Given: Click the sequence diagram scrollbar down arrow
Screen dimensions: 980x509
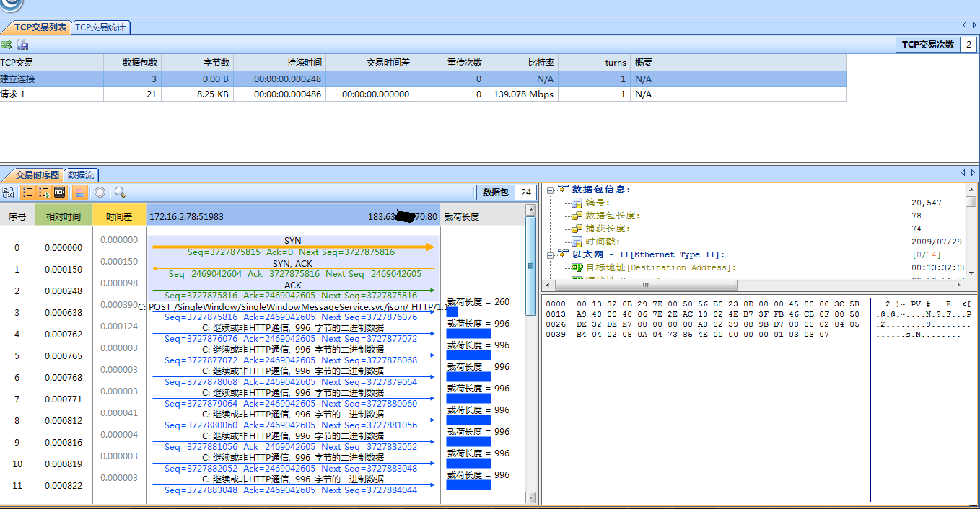Looking at the screenshot, I should [x=531, y=497].
